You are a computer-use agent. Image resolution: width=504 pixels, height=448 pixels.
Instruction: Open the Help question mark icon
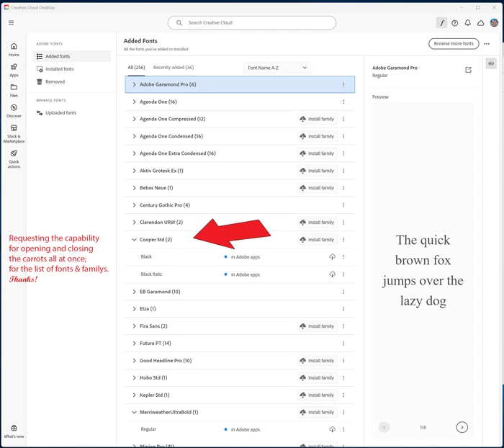click(454, 23)
